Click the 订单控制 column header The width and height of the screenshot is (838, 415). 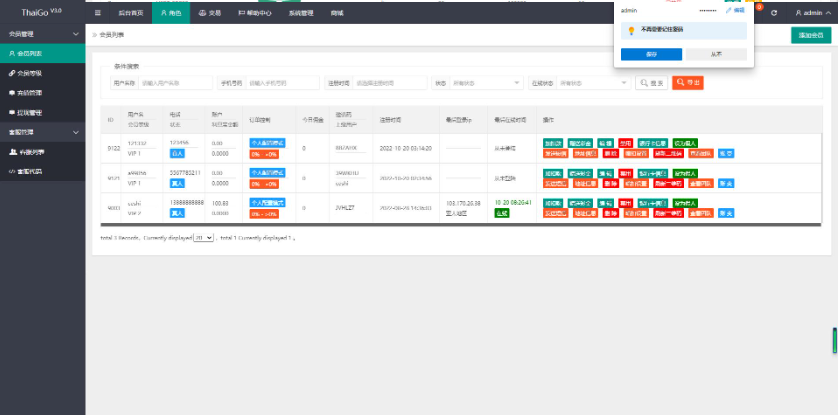(x=260, y=120)
